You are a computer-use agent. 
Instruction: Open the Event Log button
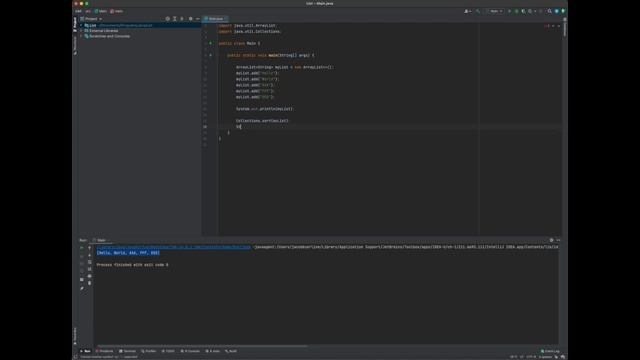coord(550,351)
